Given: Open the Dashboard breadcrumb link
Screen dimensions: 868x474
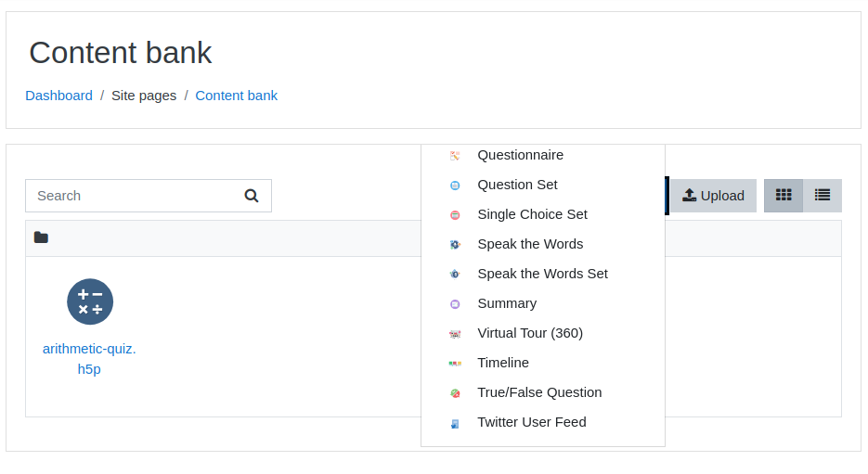Looking at the screenshot, I should tap(59, 96).
